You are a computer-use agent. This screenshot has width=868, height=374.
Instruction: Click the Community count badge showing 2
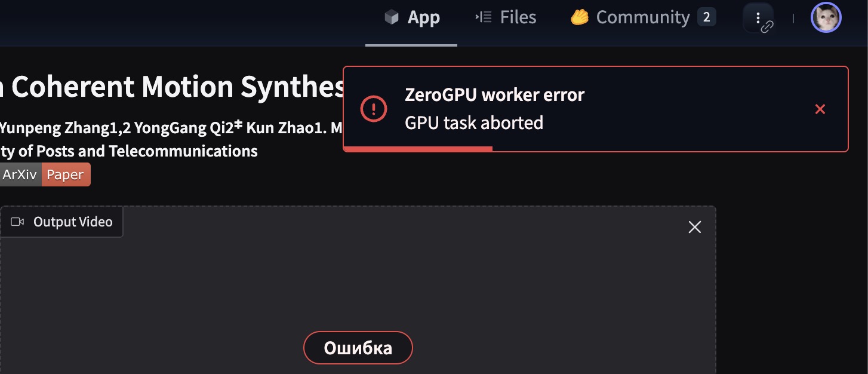[707, 17]
